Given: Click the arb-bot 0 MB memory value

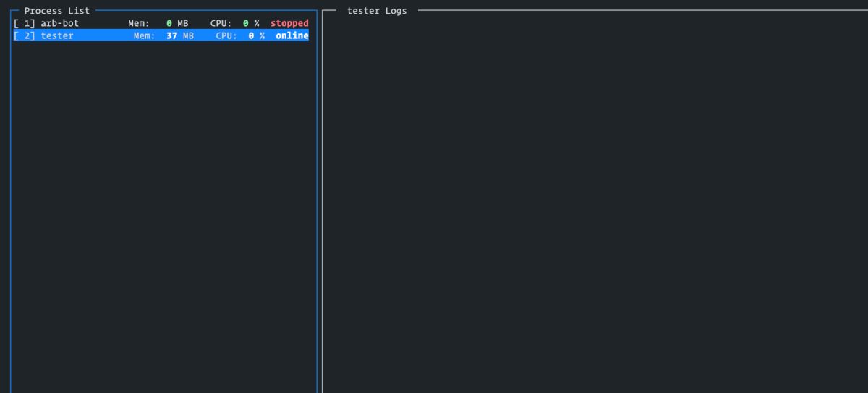Looking at the screenshot, I should pos(177,23).
